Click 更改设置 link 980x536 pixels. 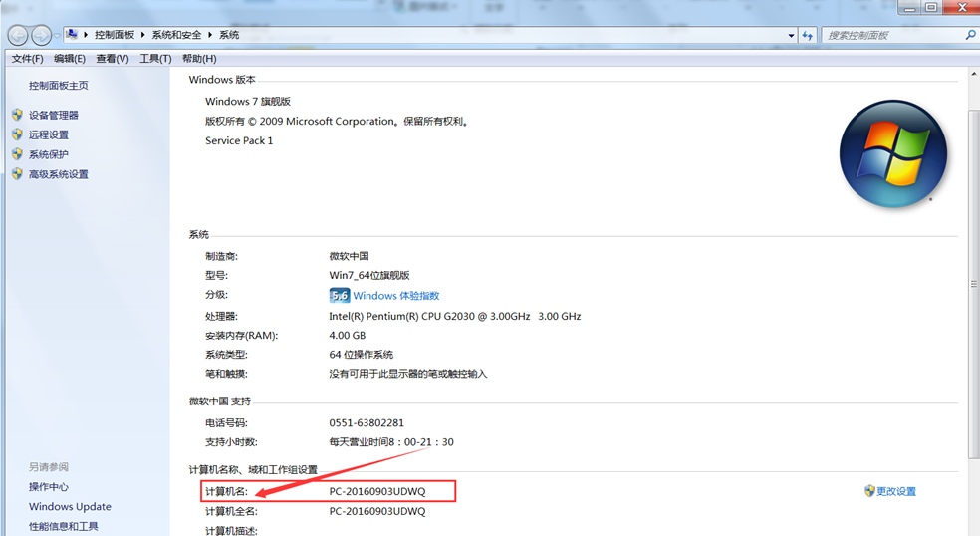coord(896,491)
